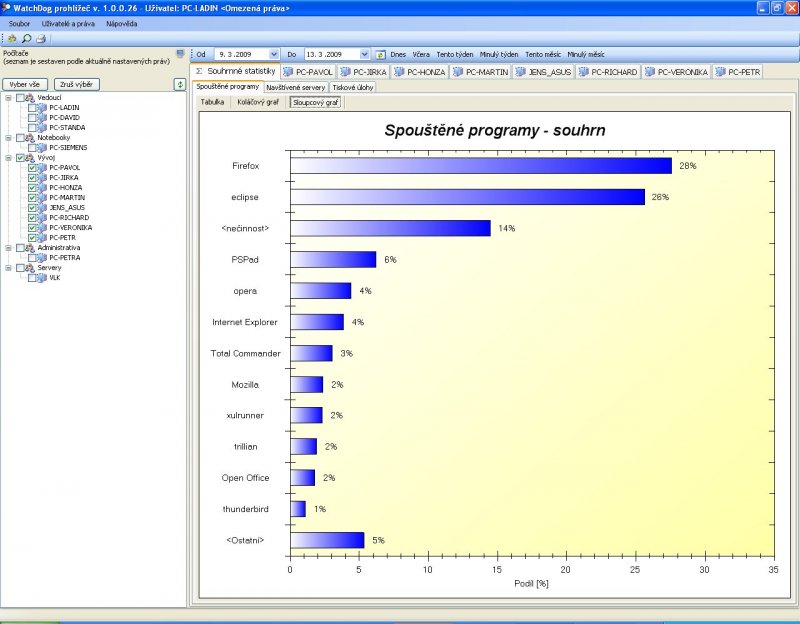Select the Minulý týden date range
Screen dimensions: 800x624
499,55
